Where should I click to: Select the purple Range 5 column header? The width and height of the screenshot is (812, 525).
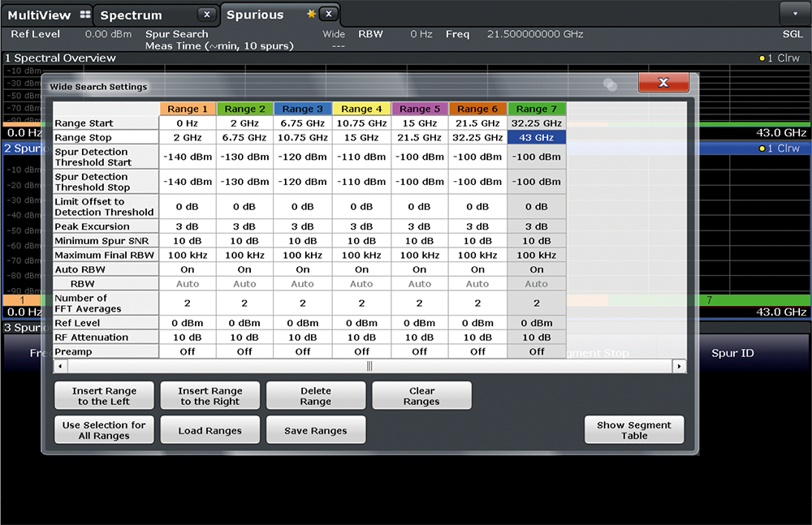pos(419,109)
